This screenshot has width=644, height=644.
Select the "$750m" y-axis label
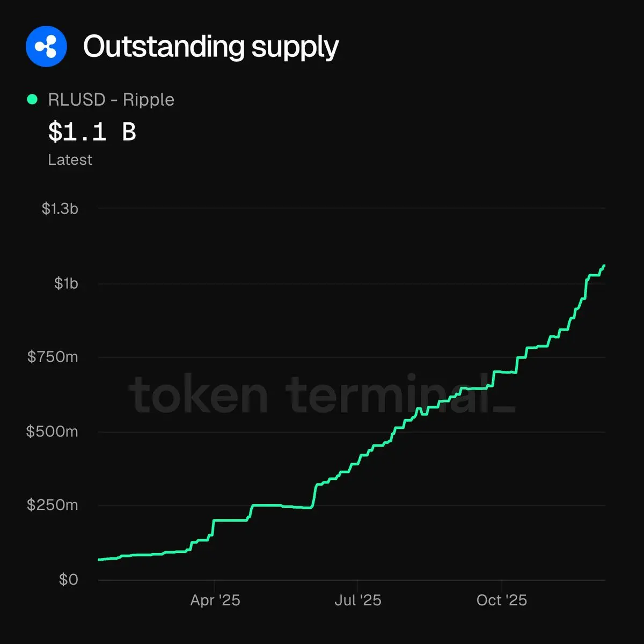tap(53, 357)
